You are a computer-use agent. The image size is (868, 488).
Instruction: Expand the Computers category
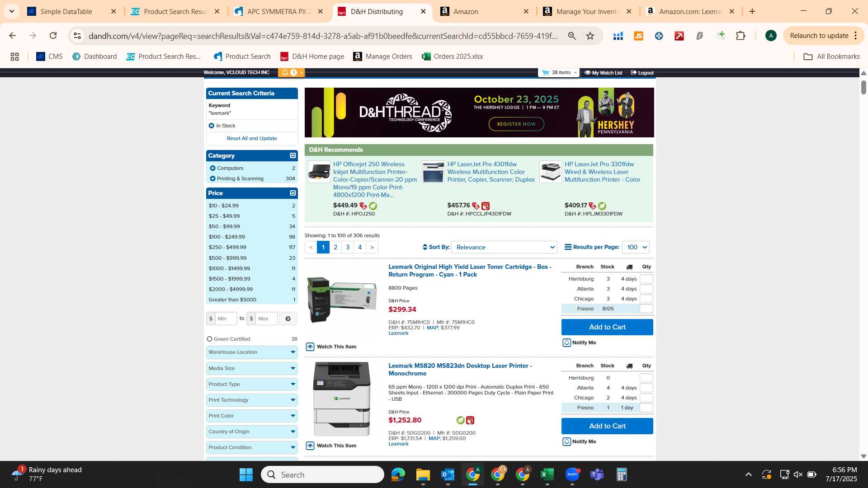[212, 168]
